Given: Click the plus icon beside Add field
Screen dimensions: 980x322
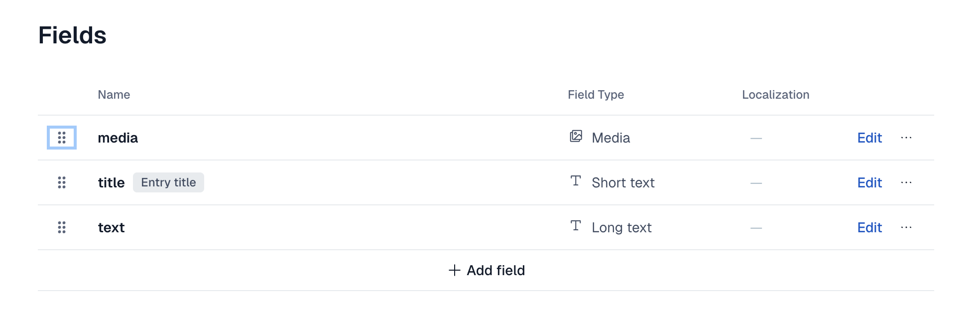Looking at the screenshot, I should coord(455,270).
